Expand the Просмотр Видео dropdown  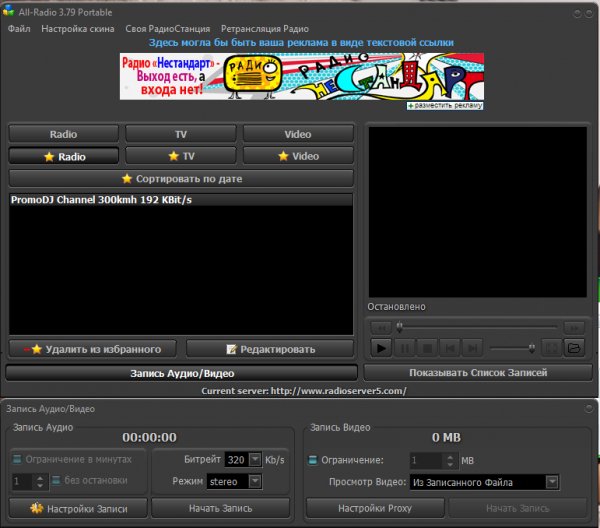pyautogui.click(x=552, y=482)
